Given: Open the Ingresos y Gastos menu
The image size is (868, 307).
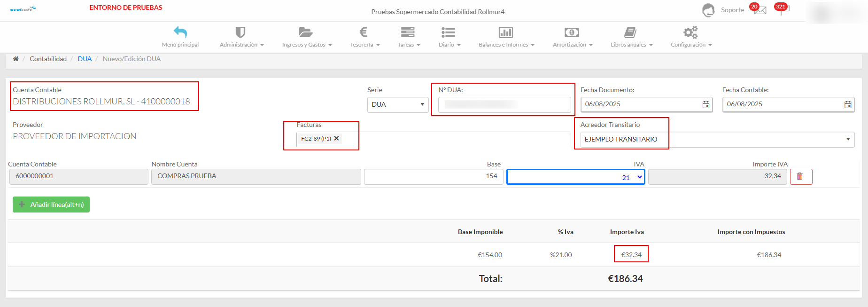Looking at the screenshot, I should (x=306, y=37).
